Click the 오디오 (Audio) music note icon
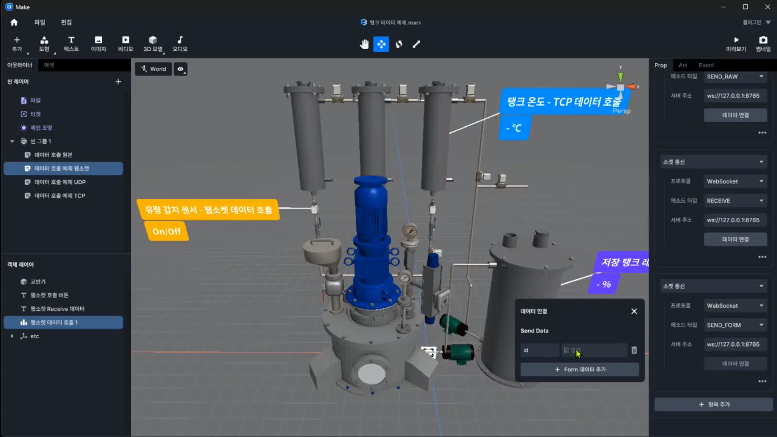The height and width of the screenshot is (437, 777). [x=179, y=43]
